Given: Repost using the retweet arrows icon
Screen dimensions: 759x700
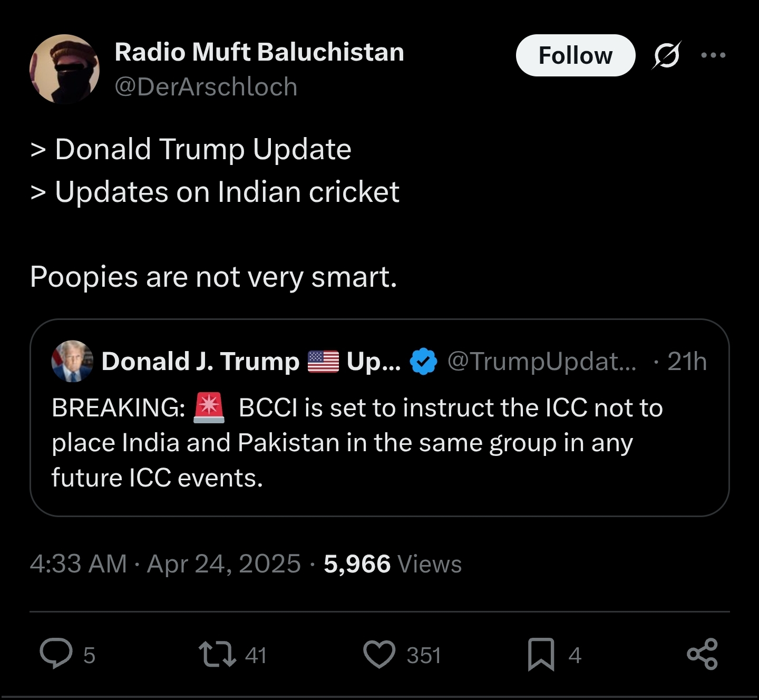Looking at the screenshot, I should (x=217, y=654).
